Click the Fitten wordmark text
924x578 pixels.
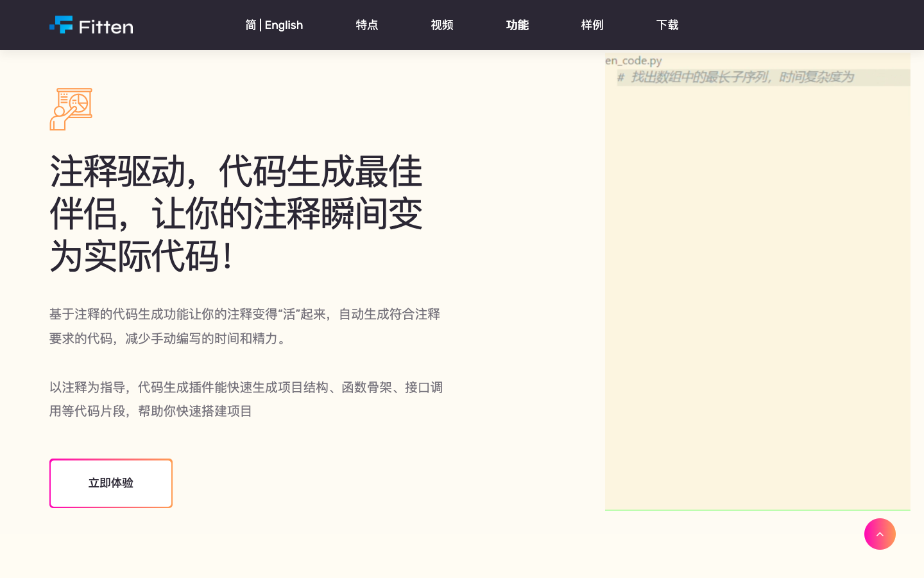106,26
